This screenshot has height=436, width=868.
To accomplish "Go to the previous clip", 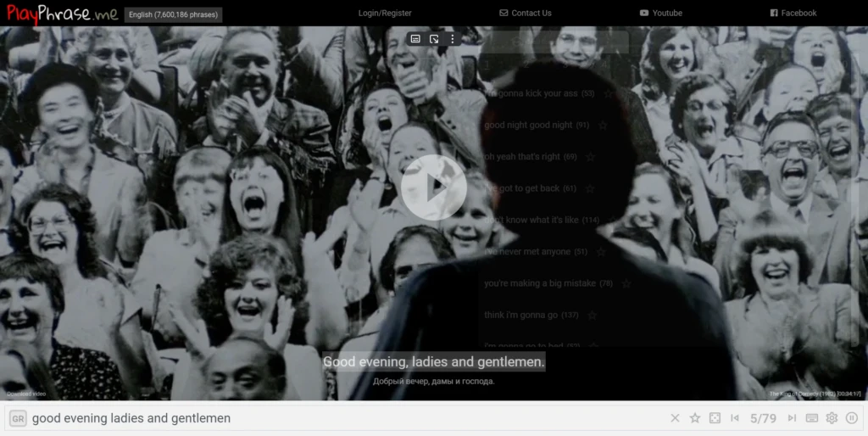I will click(735, 418).
